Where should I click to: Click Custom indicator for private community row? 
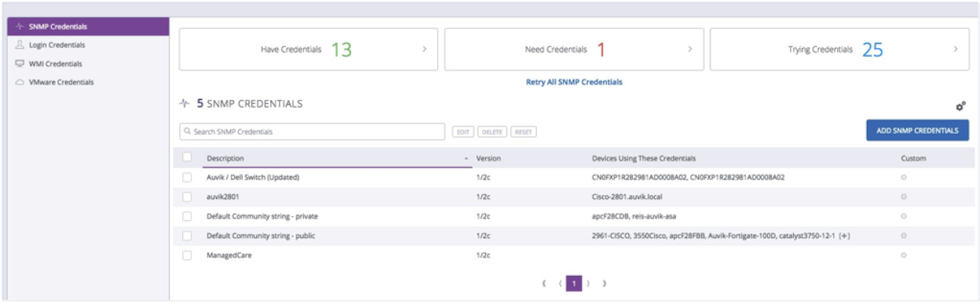[905, 216]
